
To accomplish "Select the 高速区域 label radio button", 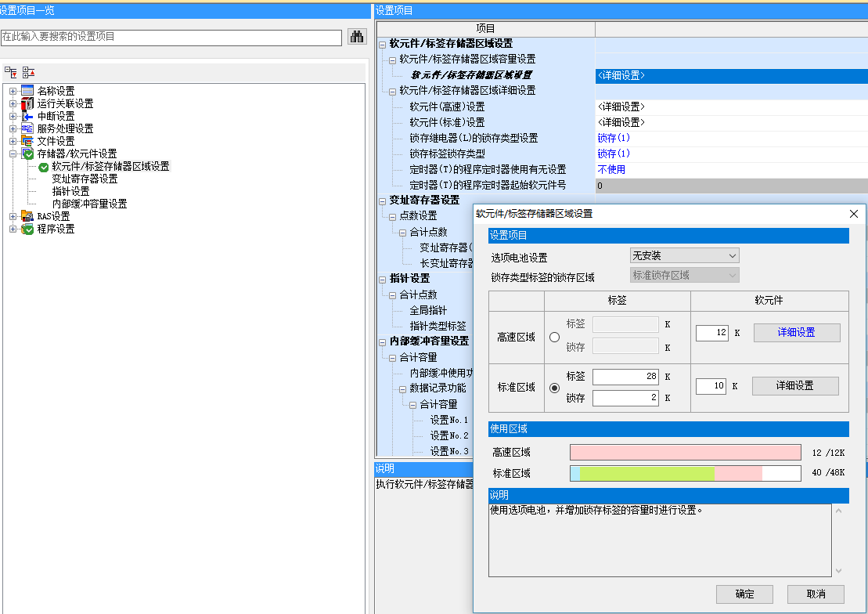I will click(x=555, y=337).
